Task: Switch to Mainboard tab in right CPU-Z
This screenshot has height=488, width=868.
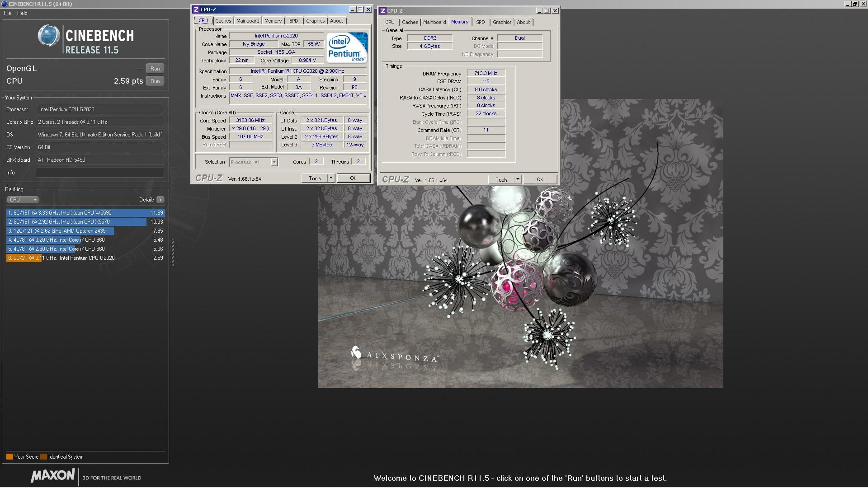Action: pyautogui.click(x=434, y=22)
